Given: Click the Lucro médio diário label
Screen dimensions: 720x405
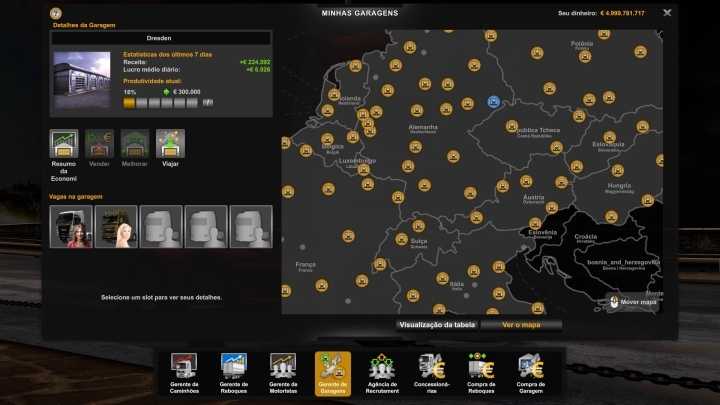Looking at the screenshot, I should (x=152, y=70).
